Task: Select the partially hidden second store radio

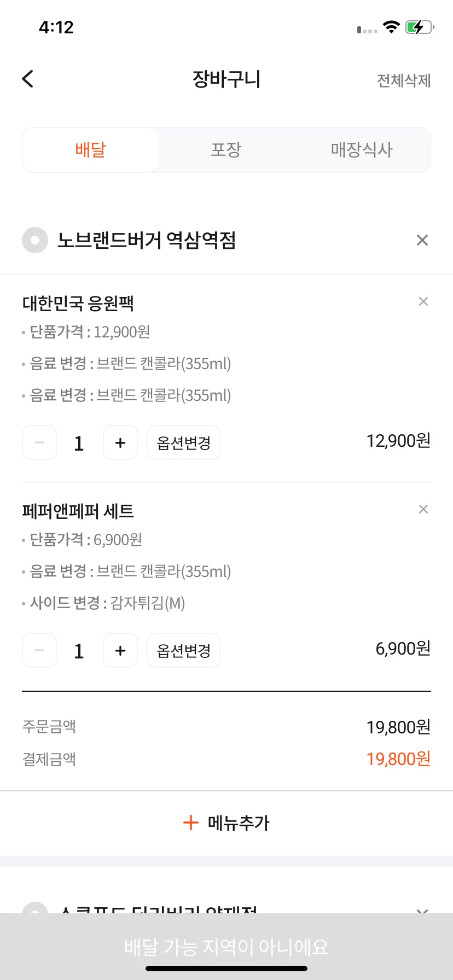Action: click(x=35, y=908)
